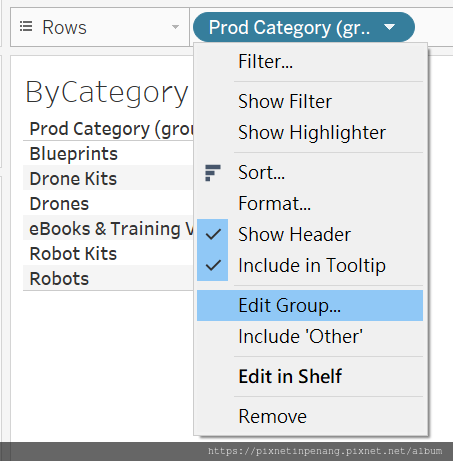Screen dimensions: 453x461
Task: Select the Robot Kits row
Action: (x=108, y=253)
